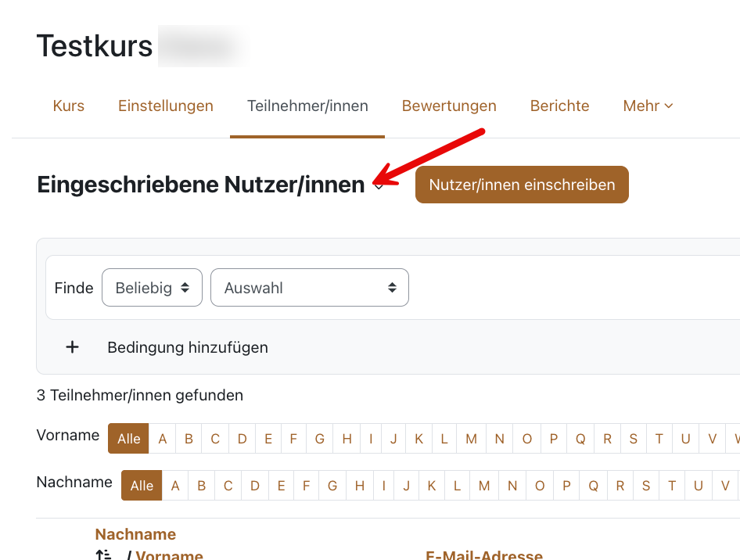Screen dimensions: 740x560
Task: Filter Vorname by letter N
Action: coord(499,439)
